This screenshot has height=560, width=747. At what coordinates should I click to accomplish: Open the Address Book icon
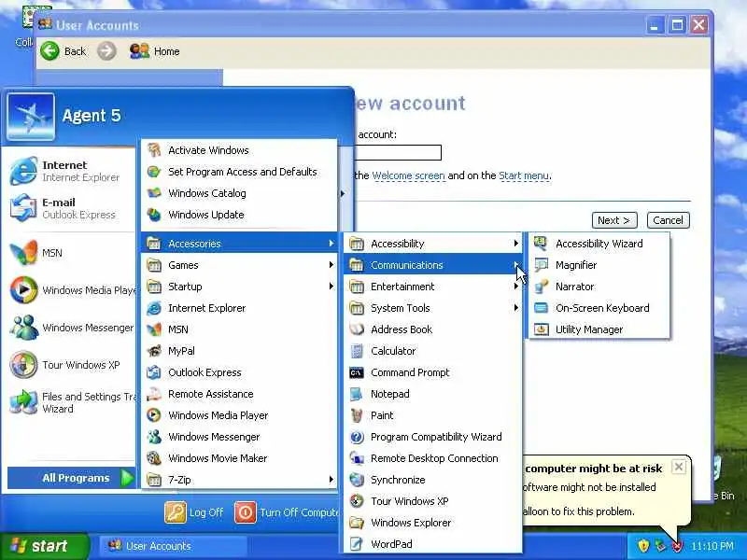point(357,329)
